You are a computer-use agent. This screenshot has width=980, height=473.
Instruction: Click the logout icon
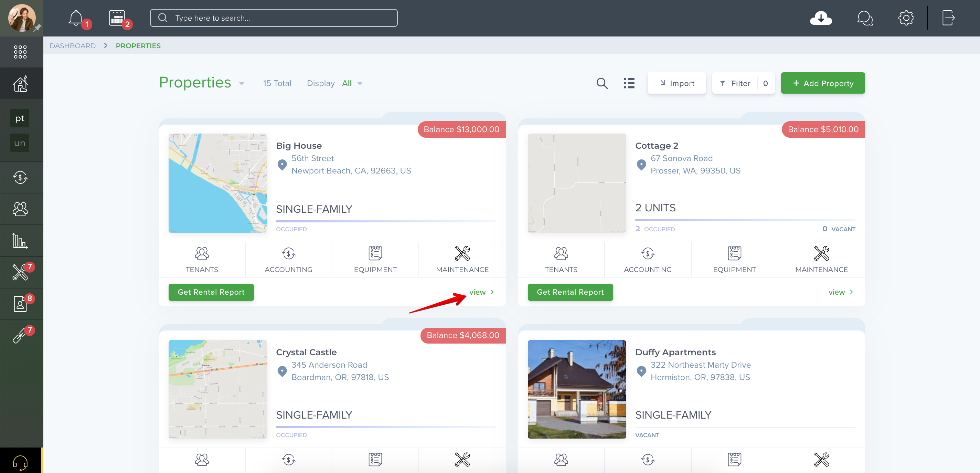[948, 18]
